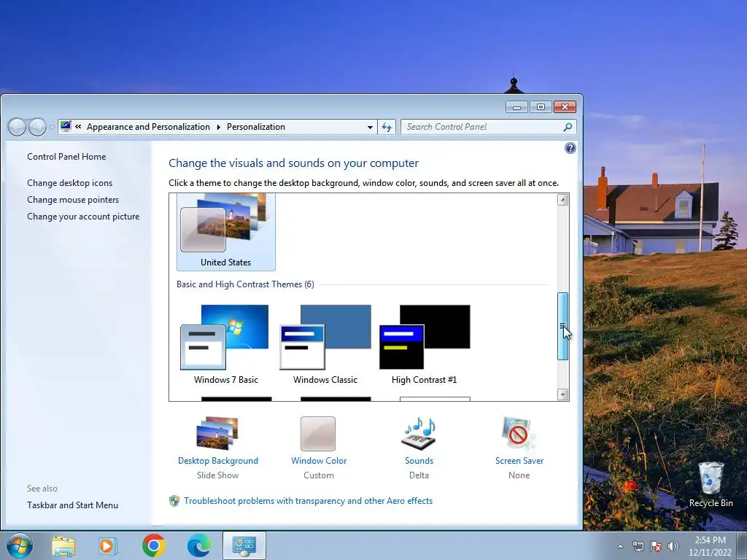747x560 pixels.
Task: Open the Windows Start menu orb
Action: pyautogui.click(x=20, y=545)
